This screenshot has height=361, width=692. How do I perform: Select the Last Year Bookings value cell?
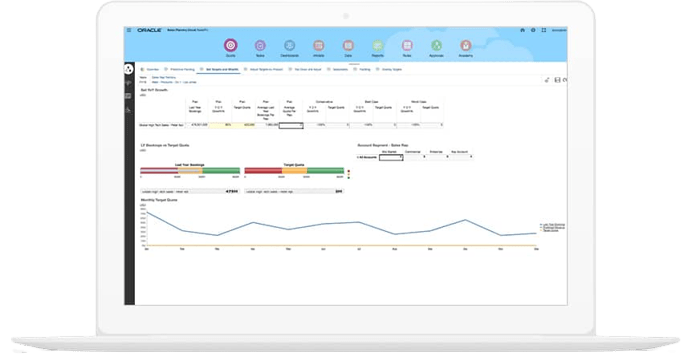[196, 125]
